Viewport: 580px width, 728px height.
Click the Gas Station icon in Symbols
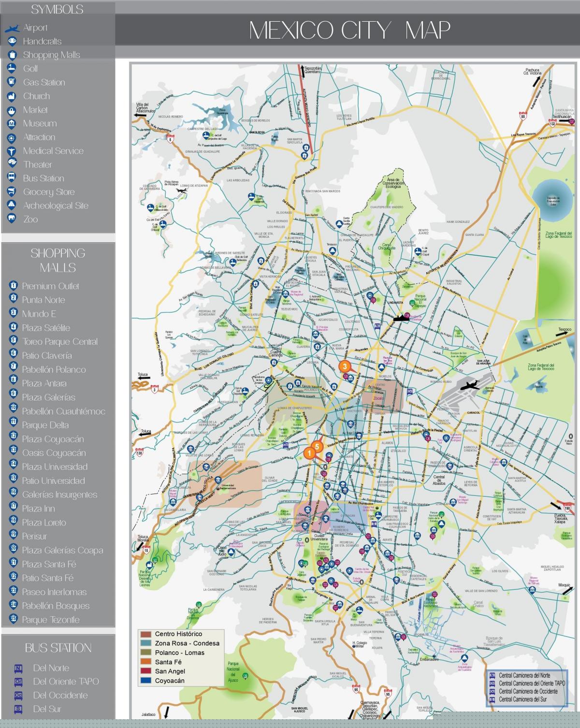(x=12, y=82)
